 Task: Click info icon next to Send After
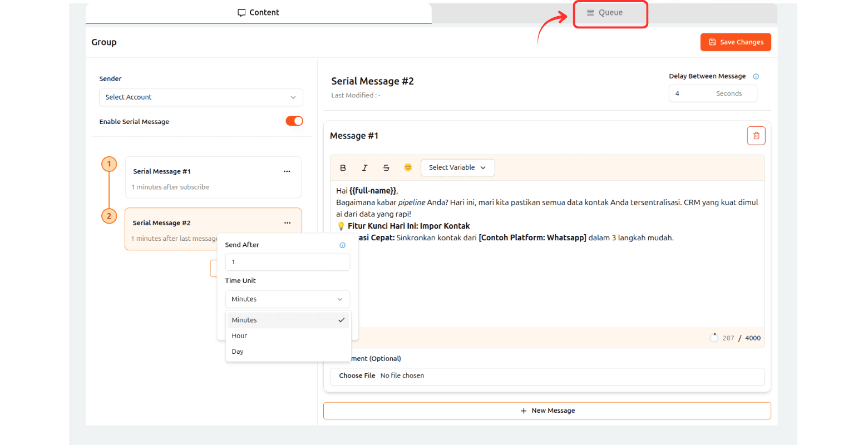click(342, 245)
